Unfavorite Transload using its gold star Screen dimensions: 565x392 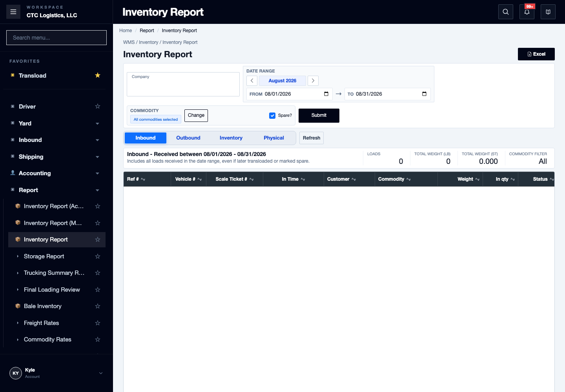[98, 75]
